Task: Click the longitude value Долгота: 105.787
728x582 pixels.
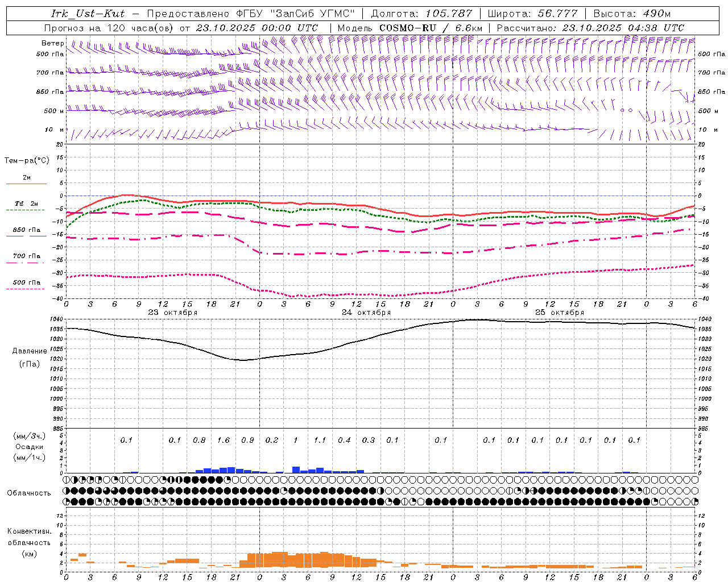Action: (421, 14)
